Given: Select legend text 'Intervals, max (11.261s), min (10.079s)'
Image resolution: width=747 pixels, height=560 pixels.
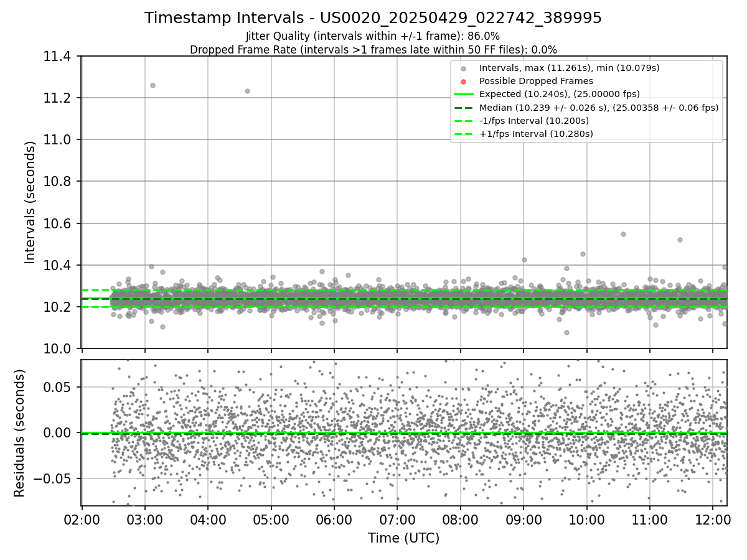Looking at the screenshot, I should [569, 68].
